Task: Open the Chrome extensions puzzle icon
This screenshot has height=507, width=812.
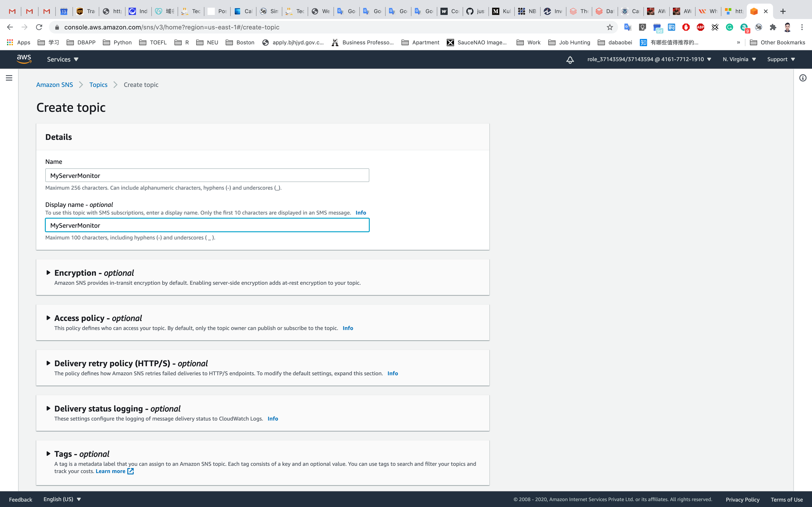Action: click(x=773, y=27)
